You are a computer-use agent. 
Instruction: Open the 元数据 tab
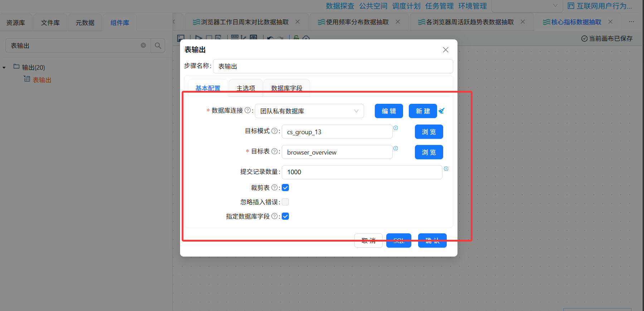point(85,23)
